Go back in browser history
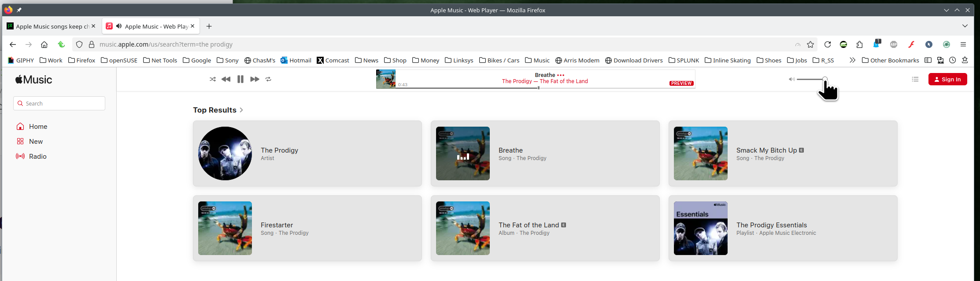 13,44
